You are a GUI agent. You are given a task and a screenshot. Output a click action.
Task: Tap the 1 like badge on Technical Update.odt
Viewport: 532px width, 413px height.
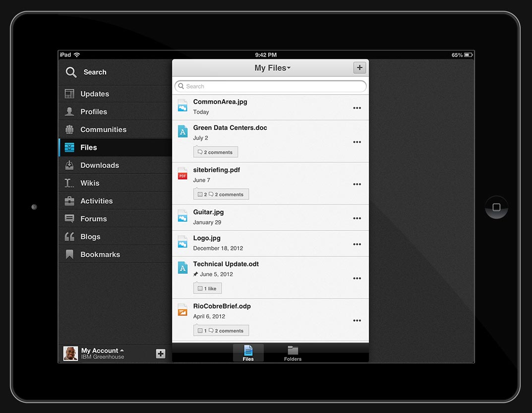[208, 289]
